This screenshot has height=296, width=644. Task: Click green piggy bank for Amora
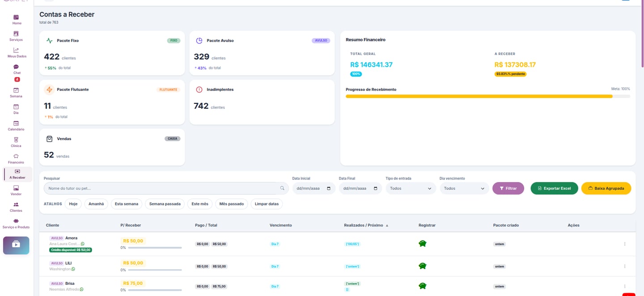422,244
